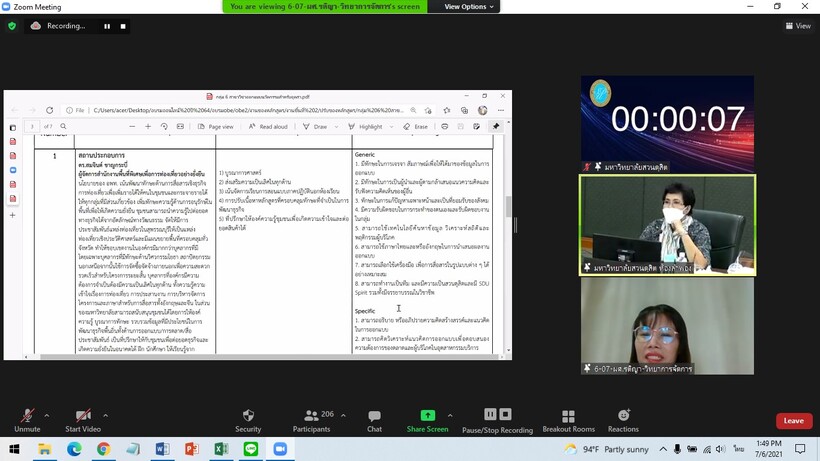Open File Explorer from taskbar
This screenshot has height=461, width=820.
tap(44, 449)
